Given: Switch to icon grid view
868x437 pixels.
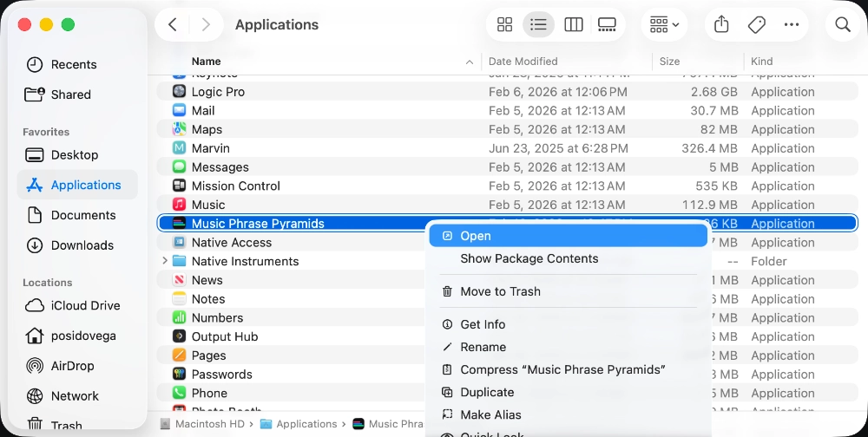Looking at the screenshot, I should click(x=504, y=24).
